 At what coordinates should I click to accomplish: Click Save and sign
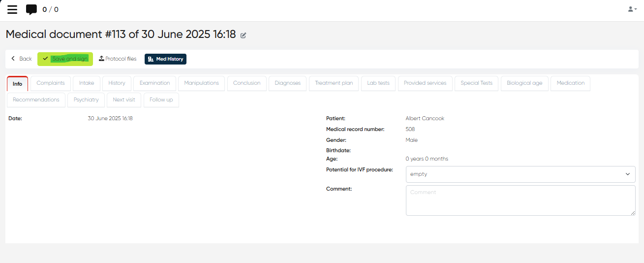(65, 59)
